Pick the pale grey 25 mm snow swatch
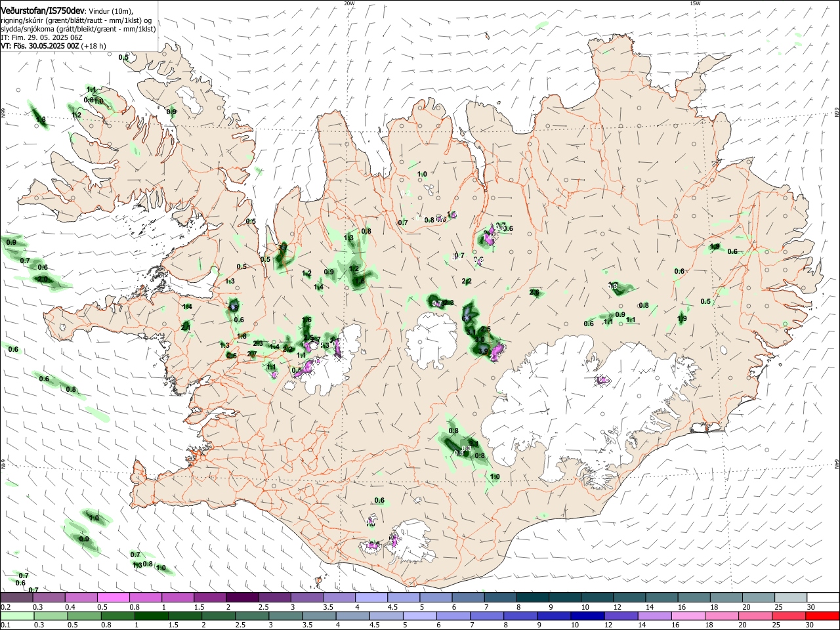 pyautogui.click(x=790, y=598)
